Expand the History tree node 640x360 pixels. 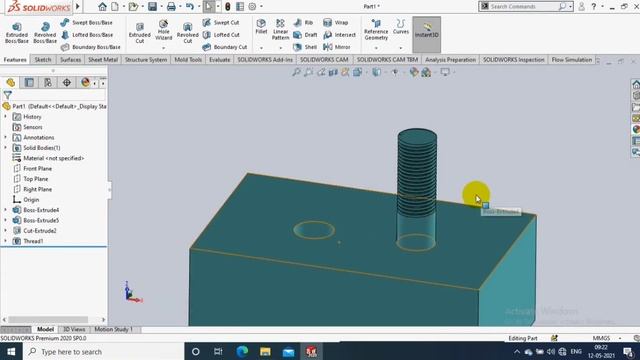point(6,117)
